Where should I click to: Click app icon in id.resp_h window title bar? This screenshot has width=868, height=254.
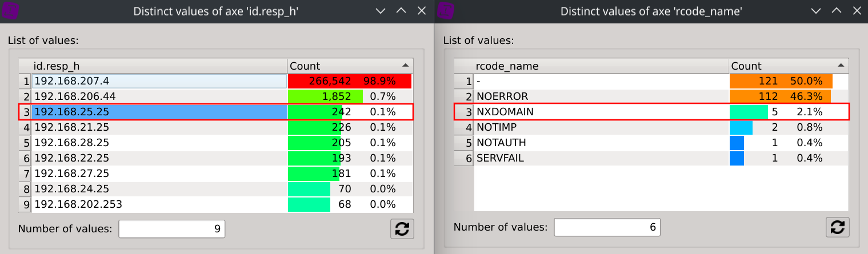pos(11,11)
